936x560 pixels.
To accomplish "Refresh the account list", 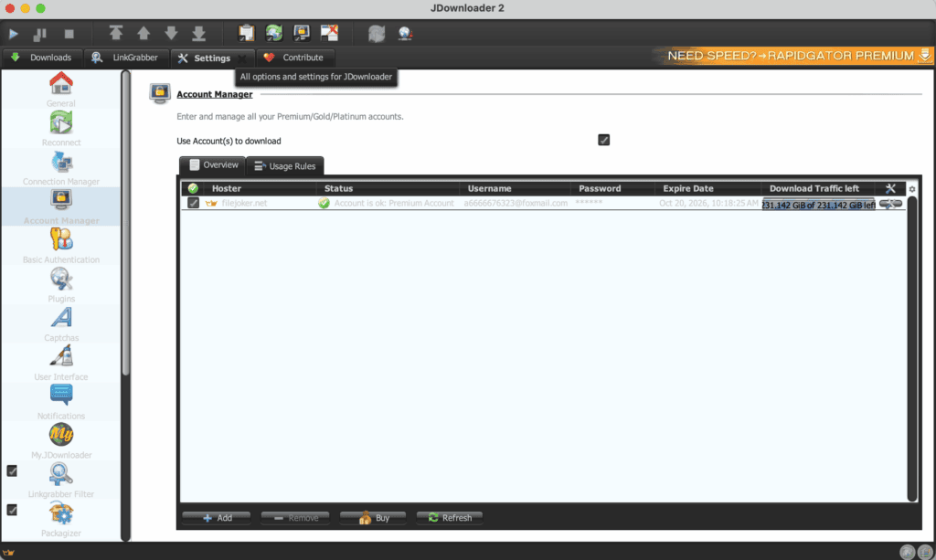I will 450,518.
